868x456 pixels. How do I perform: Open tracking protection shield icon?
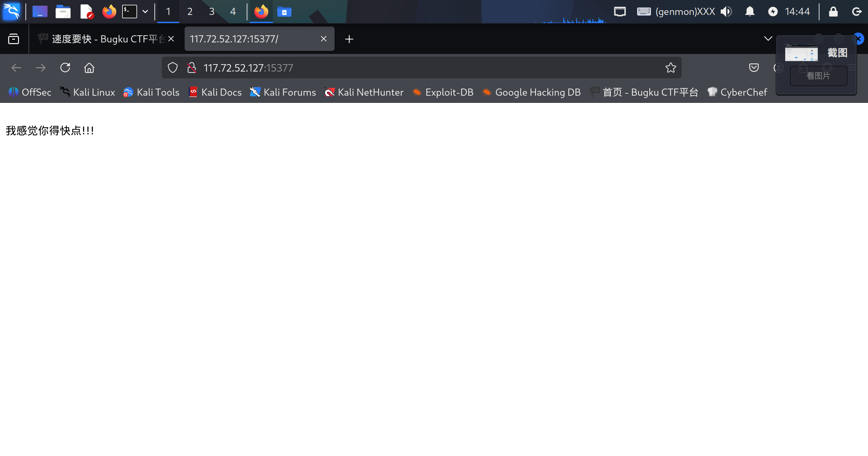tap(173, 68)
